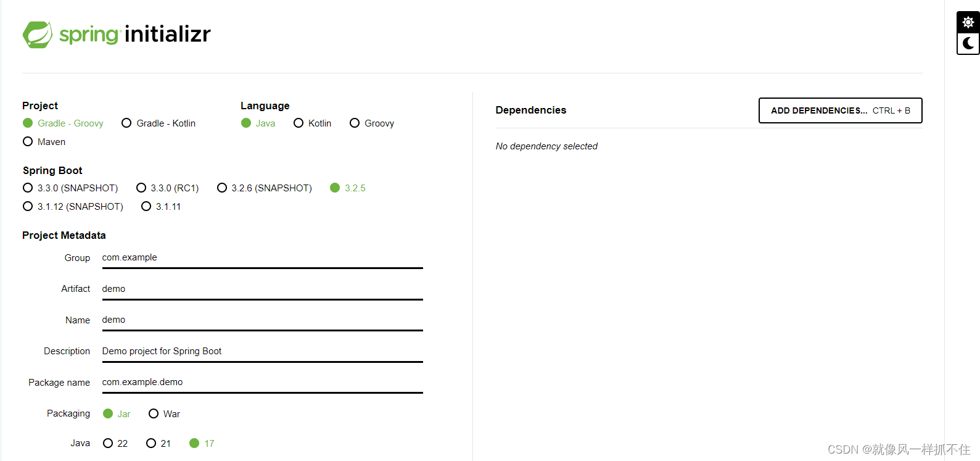Click the Dependencies heading
Image resolution: width=980 pixels, height=461 pixels.
tap(531, 110)
